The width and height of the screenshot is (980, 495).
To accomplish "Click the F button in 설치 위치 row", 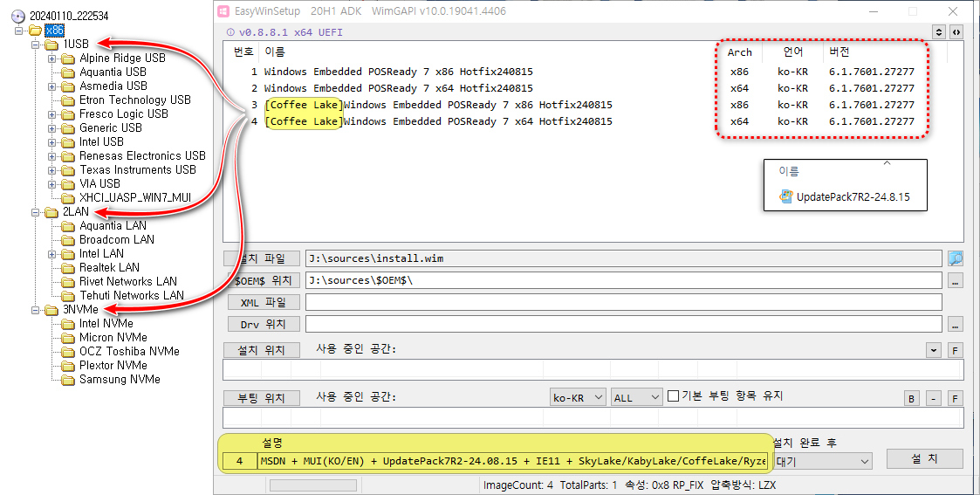I will point(955,350).
